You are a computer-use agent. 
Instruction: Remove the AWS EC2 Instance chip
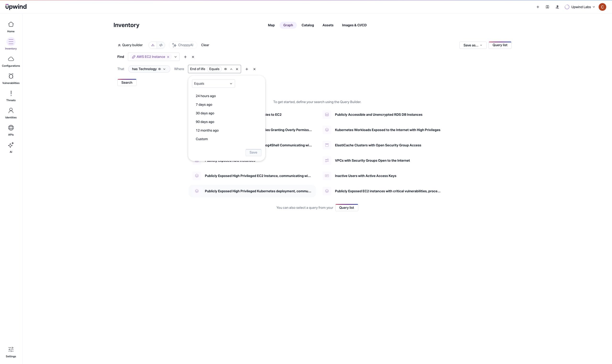(168, 57)
